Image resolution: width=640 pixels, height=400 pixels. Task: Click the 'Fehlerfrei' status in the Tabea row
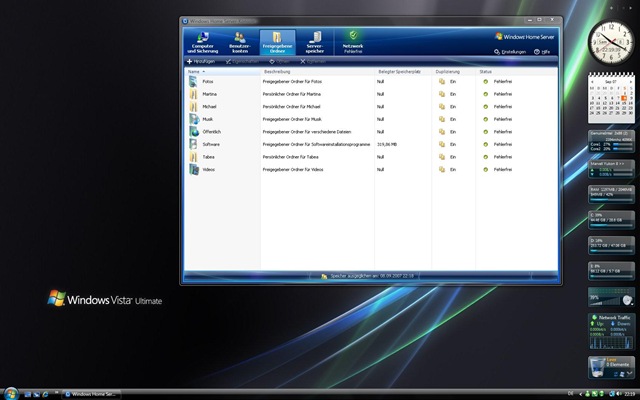point(502,157)
